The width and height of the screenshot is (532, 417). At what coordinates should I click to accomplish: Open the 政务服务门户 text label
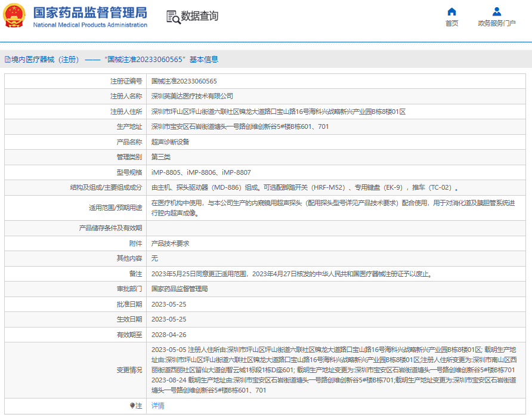[x=496, y=23]
